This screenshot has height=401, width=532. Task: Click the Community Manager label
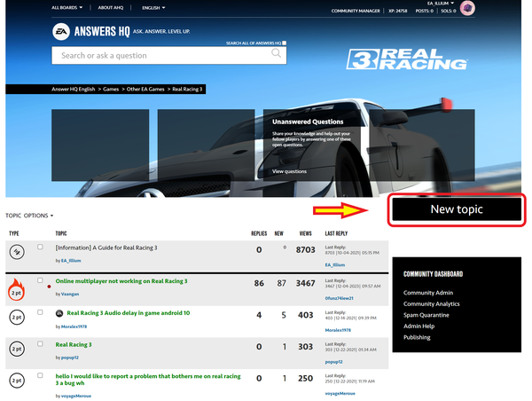tap(356, 11)
